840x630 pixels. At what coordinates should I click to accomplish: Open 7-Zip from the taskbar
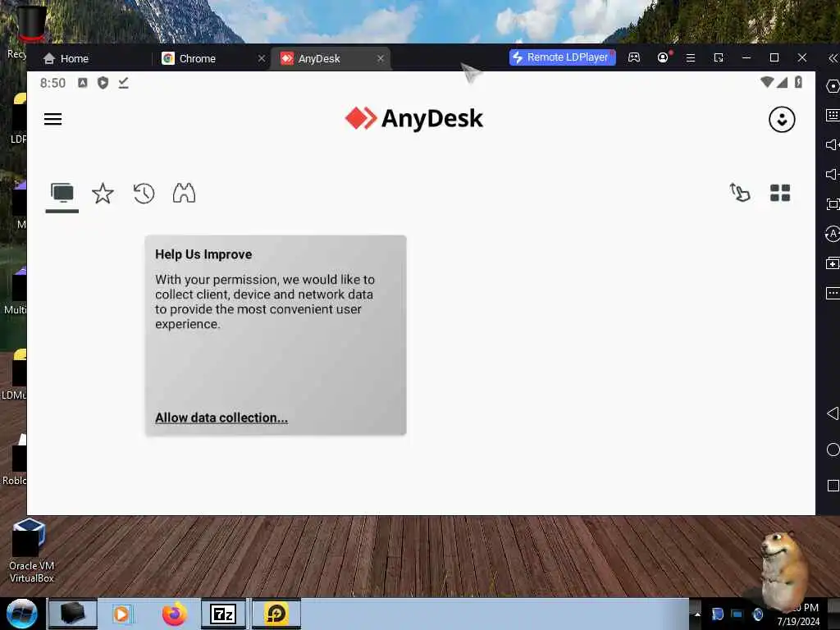pos(223,614)
